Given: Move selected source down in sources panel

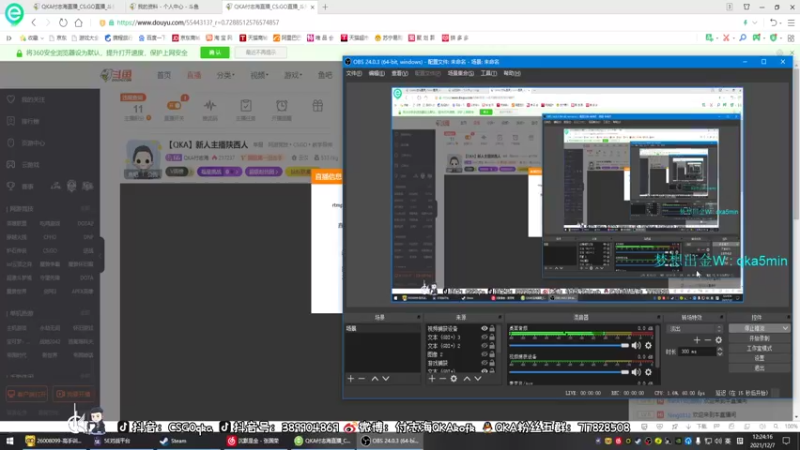Looking at the screenshot, I should click(478, 379).
